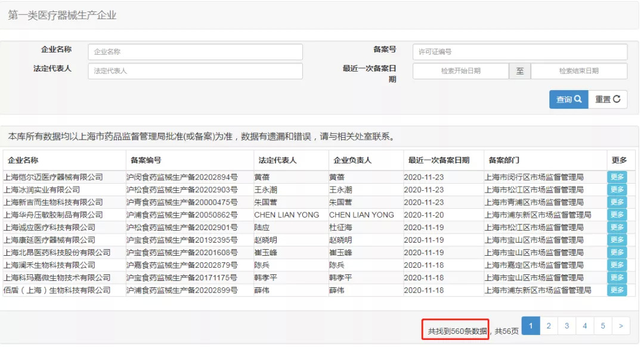Jump to page 5 of results
This screenshot has width=644, height=347.
click(603, 326)
